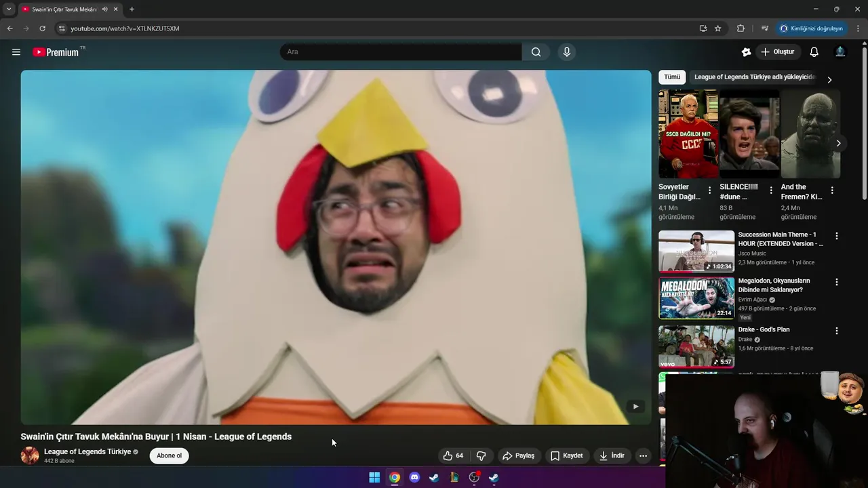Open options for And the Fremen short
The height and width of the screenshot is (488, 868).
point(832,190)
